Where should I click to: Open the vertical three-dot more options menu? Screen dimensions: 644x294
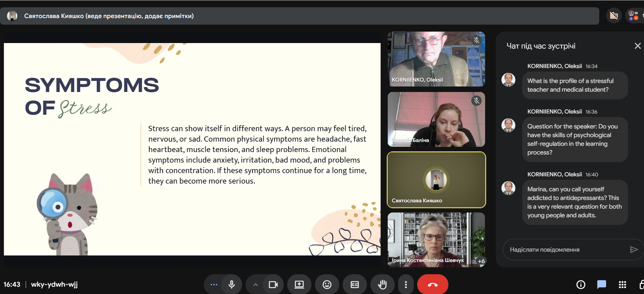(406, 285)
